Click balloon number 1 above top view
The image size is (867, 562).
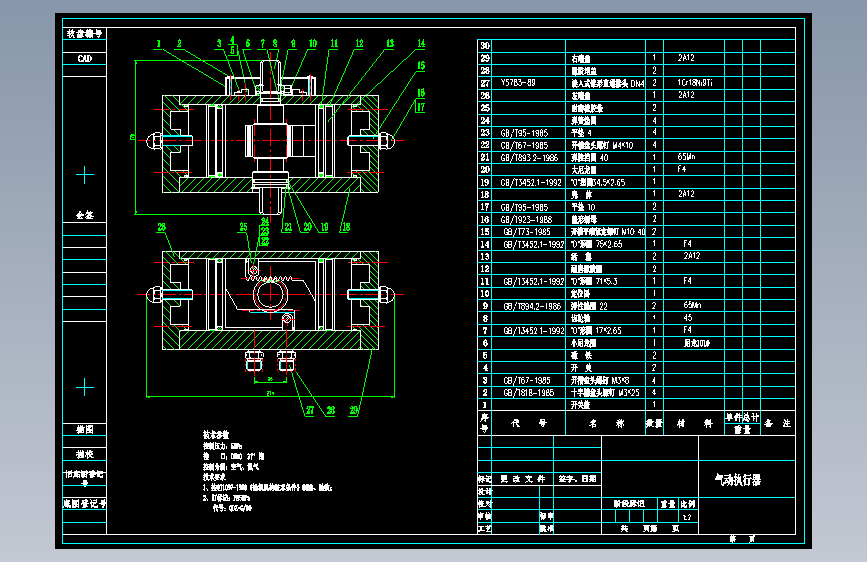pyautogui.click(x=159, y=44)
